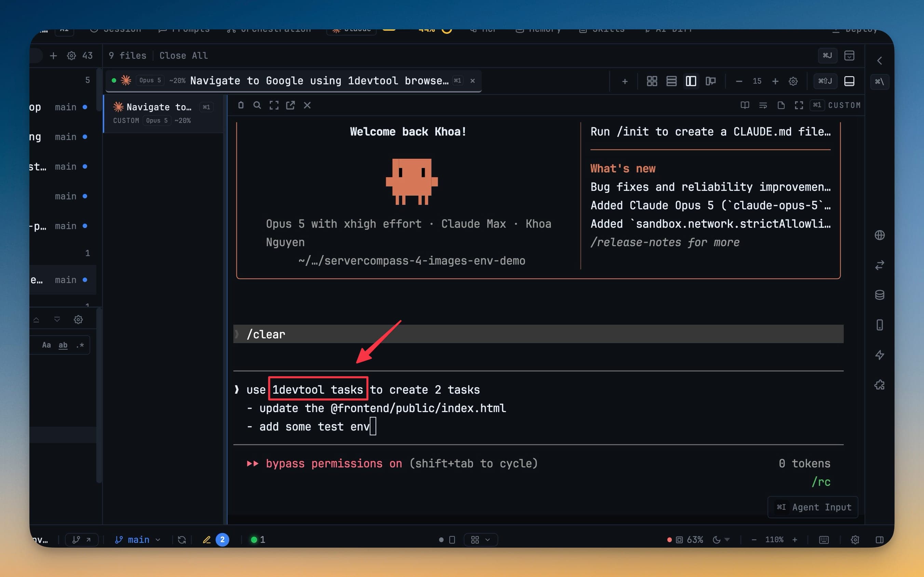Click the Agent Input button
This screenshot has width=924, height=577.
pyautogui.click(x=813, y=507)
